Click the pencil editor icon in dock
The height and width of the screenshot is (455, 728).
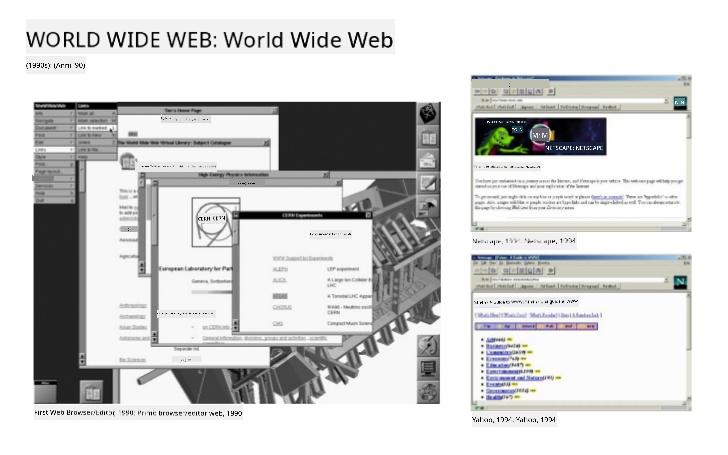[428, 184]
